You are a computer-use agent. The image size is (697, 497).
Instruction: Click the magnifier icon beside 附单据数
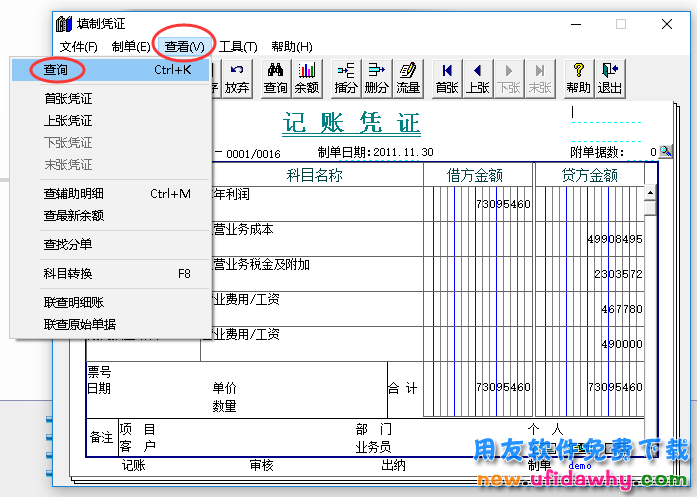[665, 152]
